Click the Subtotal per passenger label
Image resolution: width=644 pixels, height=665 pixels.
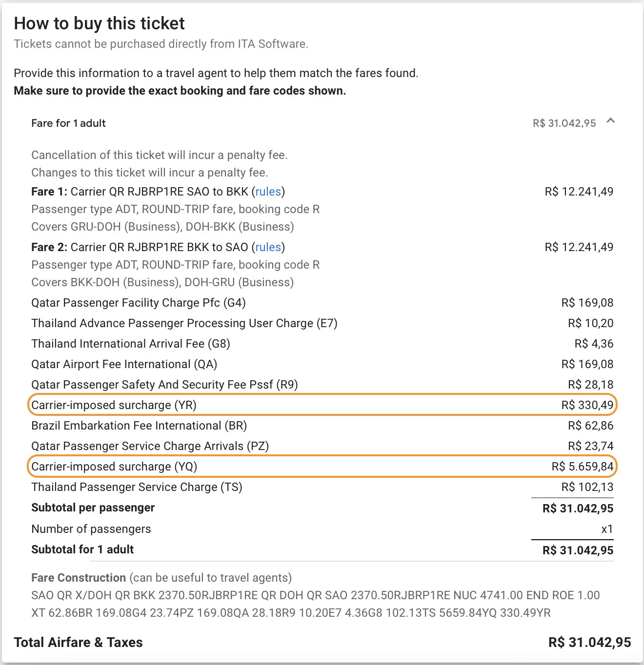(93, 508)
